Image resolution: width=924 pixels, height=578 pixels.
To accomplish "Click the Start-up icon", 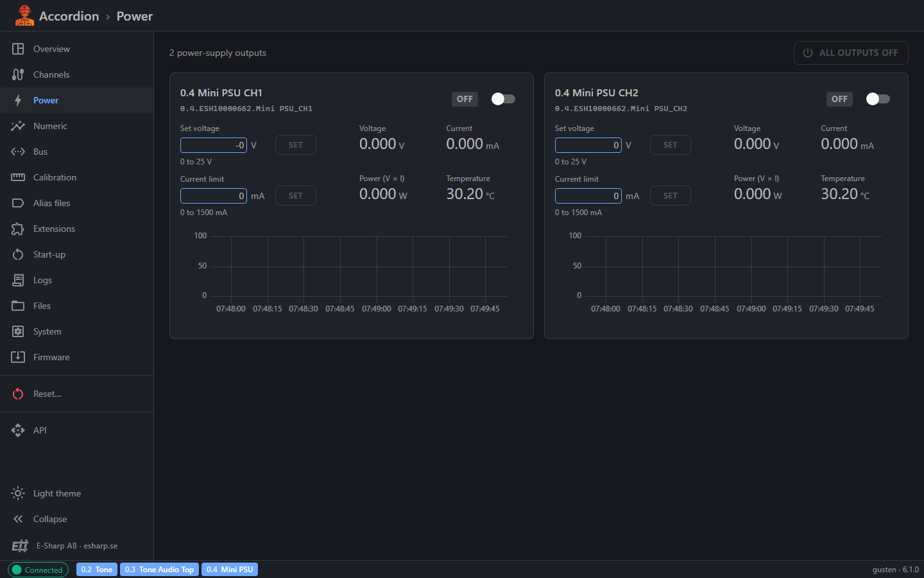I will (18, 254).
